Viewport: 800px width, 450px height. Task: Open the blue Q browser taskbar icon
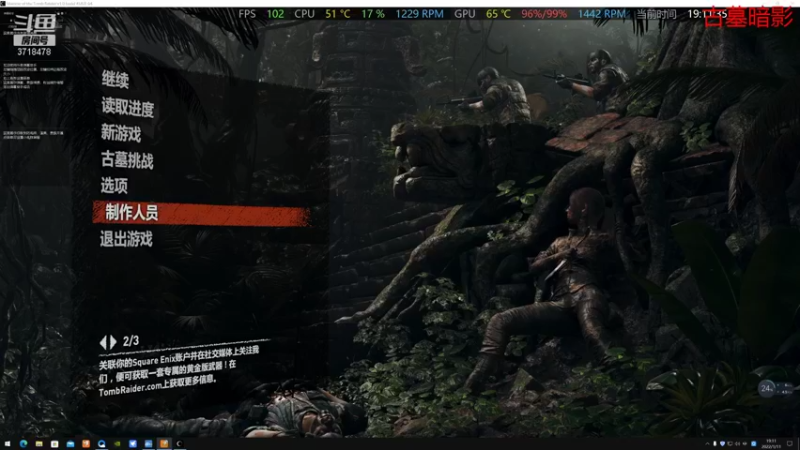(102, 444)
